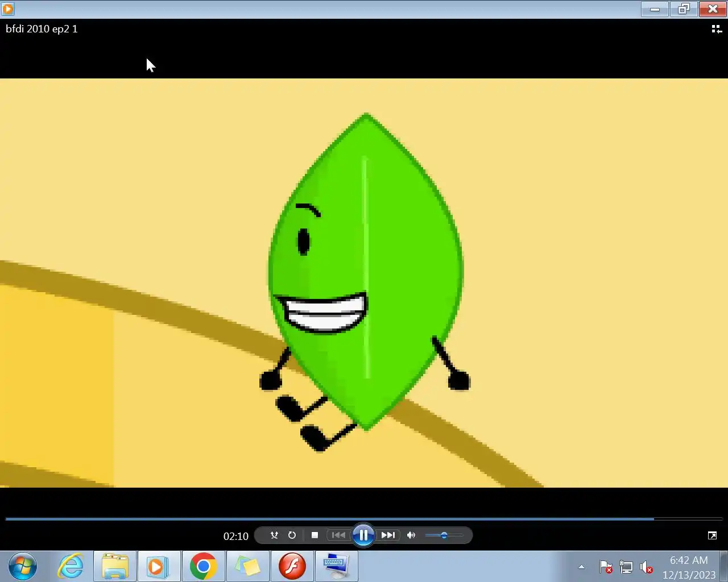Switch to Library view icon
This screenshot has width=728, height=582.
(x=717, y=29)
